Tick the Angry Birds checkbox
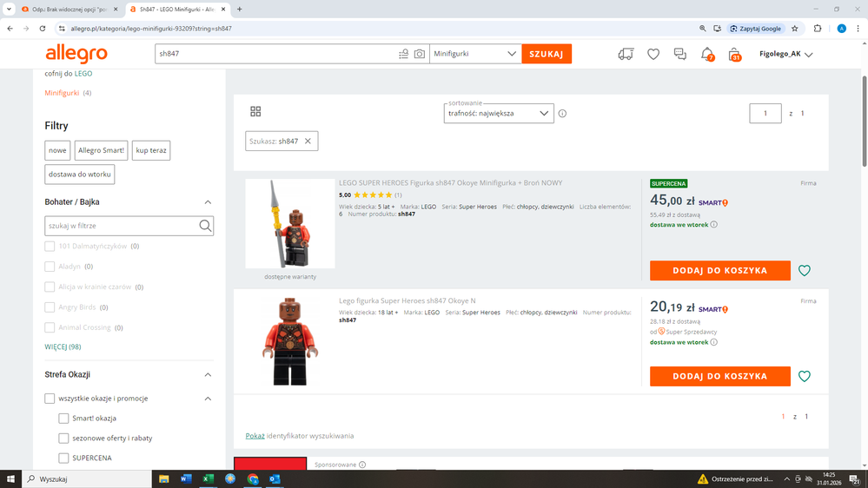The width and height of the screenshot is (868, 488). tap(50, 307)
